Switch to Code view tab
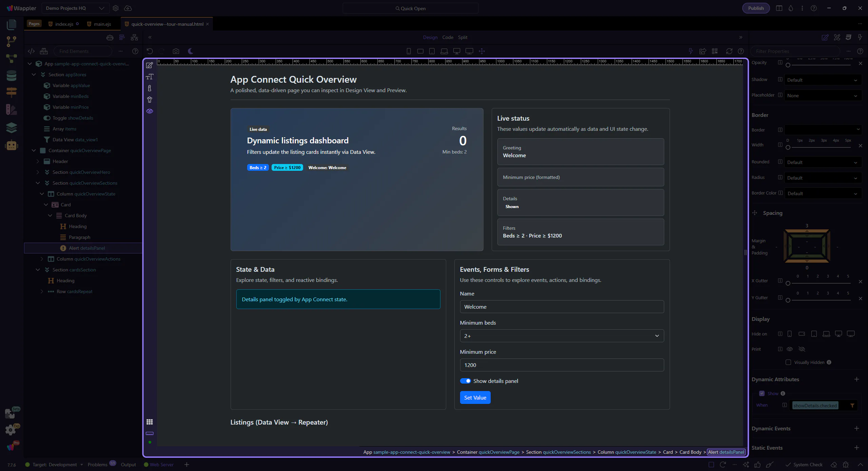 coord(448,37)
